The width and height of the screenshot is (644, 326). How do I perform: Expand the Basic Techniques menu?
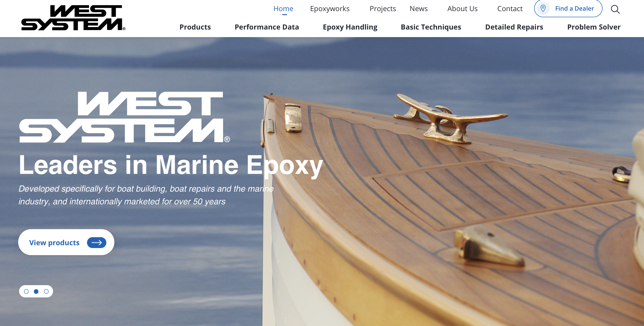click(x=431, y=27)
